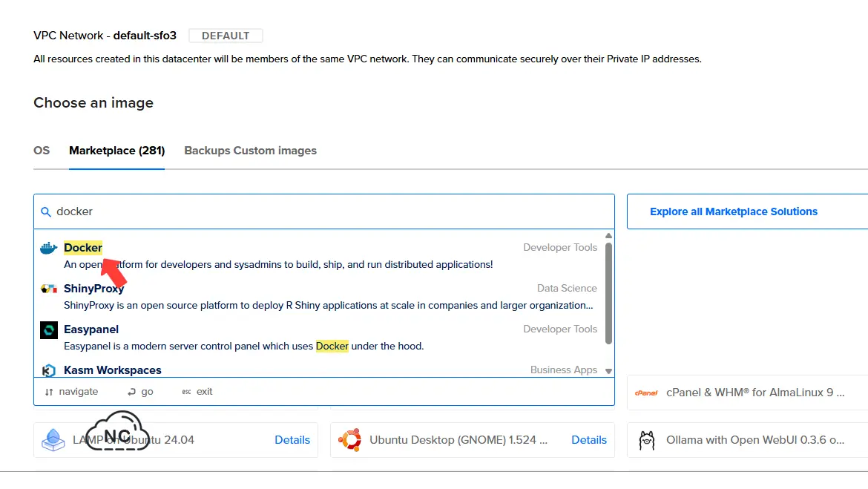
Task: Click the DEFAULT badge beside VPC Network
Action: coord(226,36)
